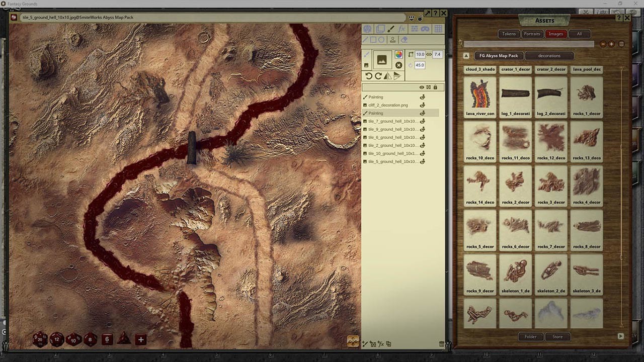Click the undo rotate arrow
This screenshot has height=362, width=644.
pyautogui.click(x=368, y=75)
